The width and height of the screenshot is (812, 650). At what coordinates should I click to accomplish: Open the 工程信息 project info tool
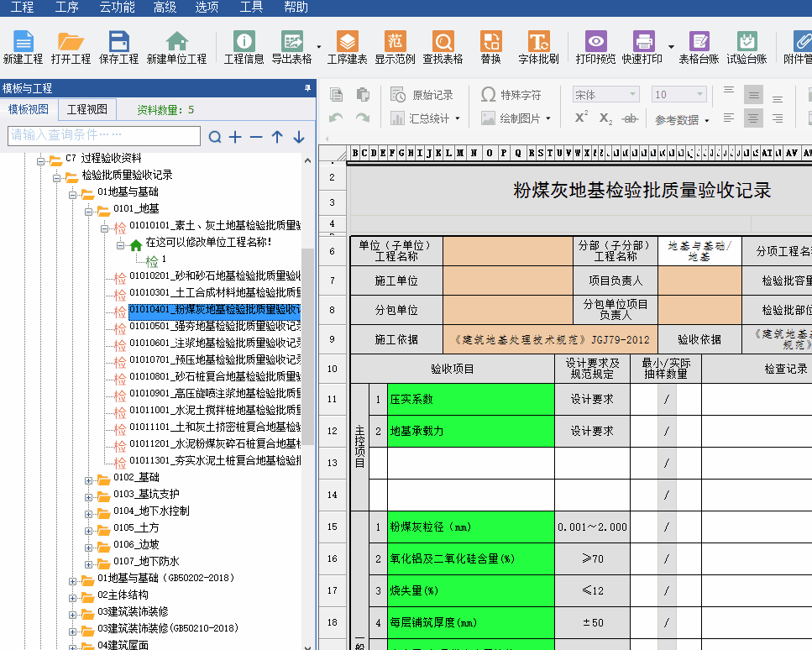click(244, 47)
